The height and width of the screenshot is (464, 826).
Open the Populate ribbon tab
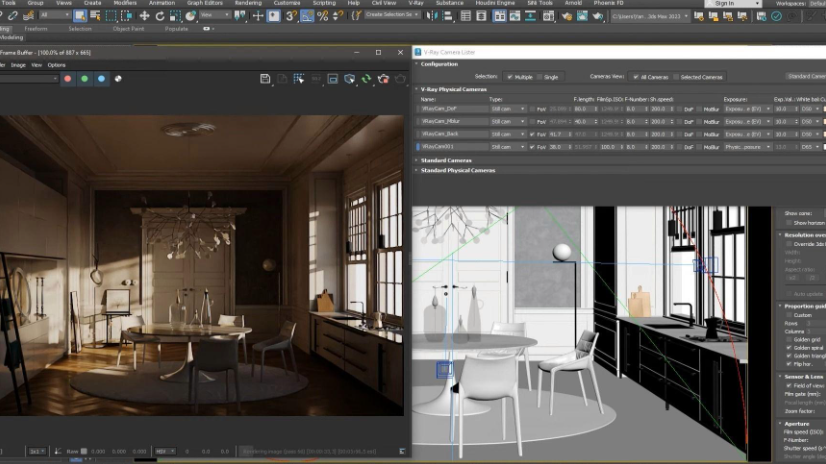point(176,29)
